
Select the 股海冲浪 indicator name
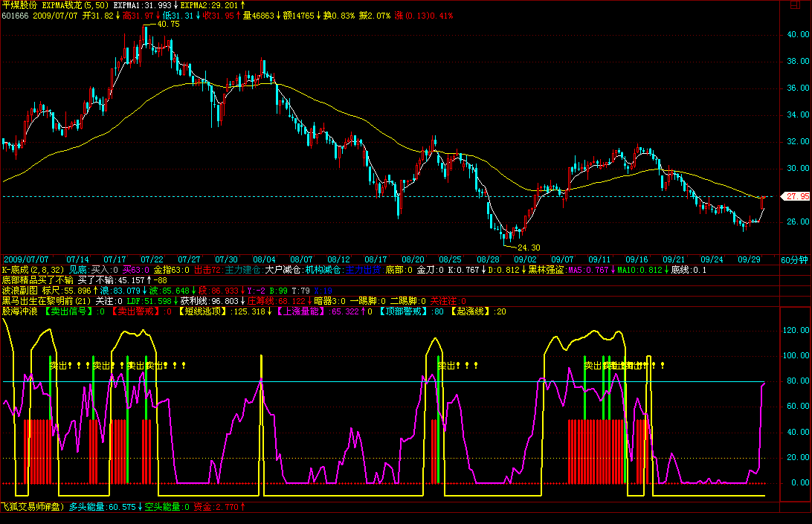tap(19, 311)
